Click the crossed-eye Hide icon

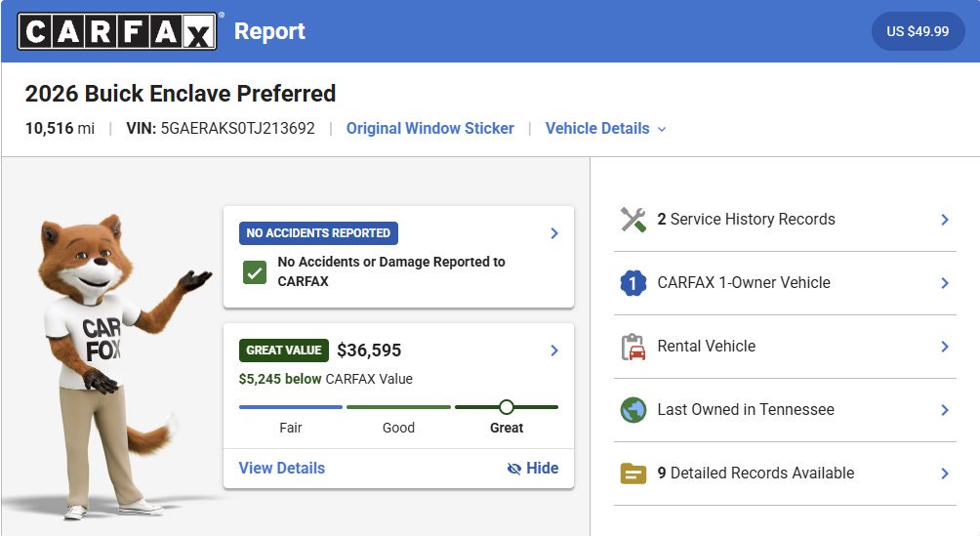[x=513, y=469]
